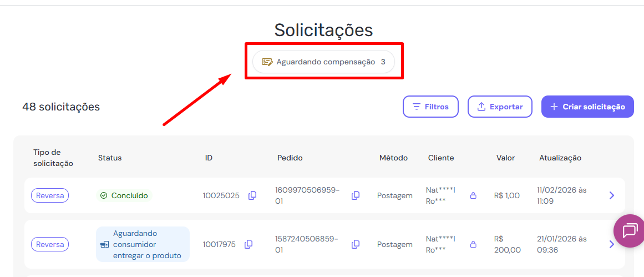Copy order number 1609970506959-01
The width and height of the screenshot is (644, 277).
tap(356, 195)
